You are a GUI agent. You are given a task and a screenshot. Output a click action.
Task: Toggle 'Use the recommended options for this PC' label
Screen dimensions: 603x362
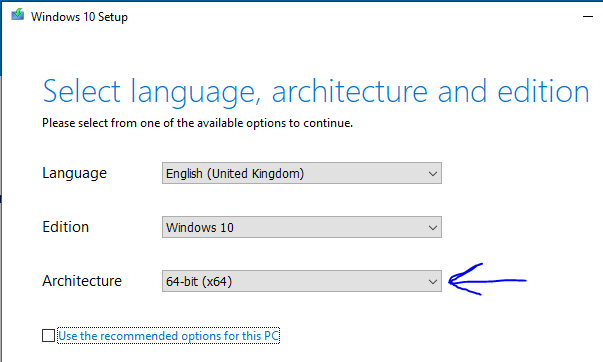tap(168, 336)
